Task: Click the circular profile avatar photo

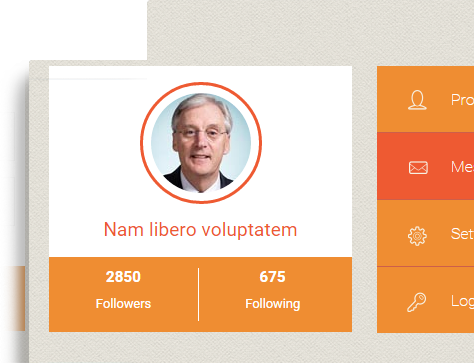Action: tap(201, 143)
